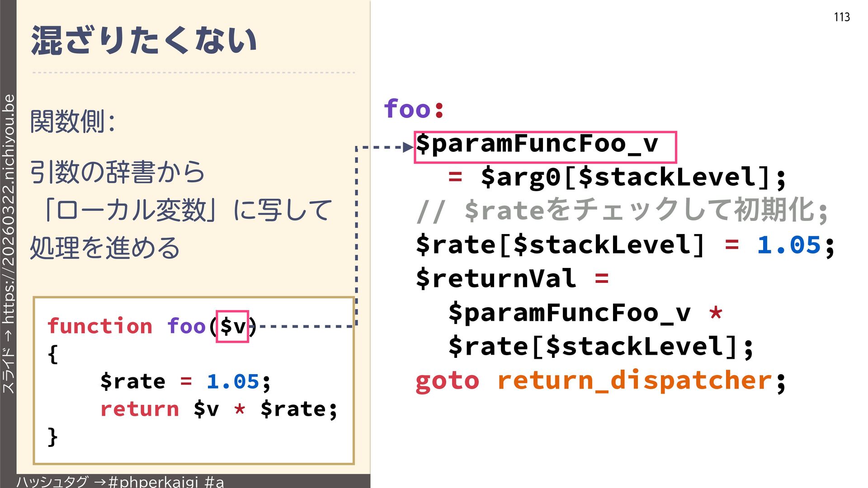
Task: Click the goto keyword
Action: click(x=447, y=380)
